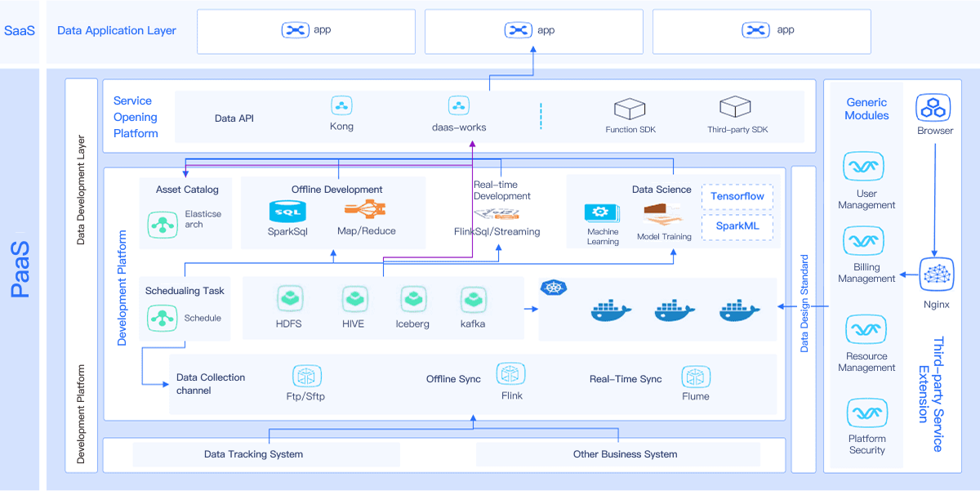Click the HIVE icon
Viewport: 980px width, 491px height.
(354, 299)
